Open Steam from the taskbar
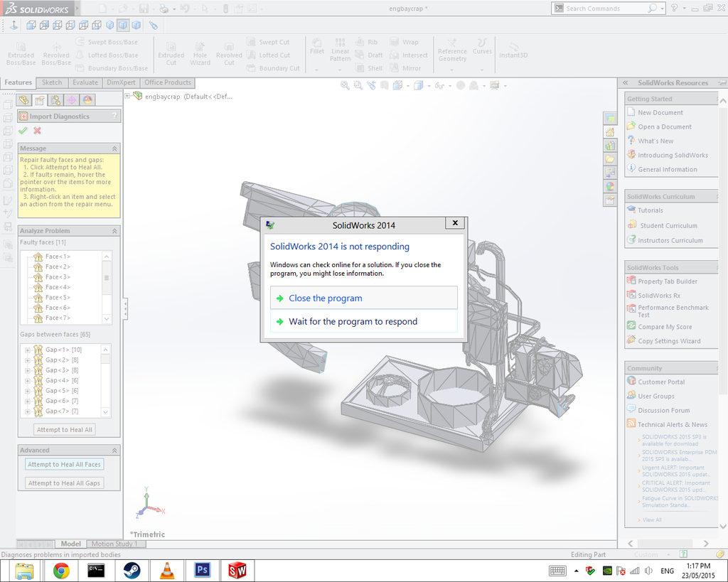This screenshot has width=728, height=582. [132, 571]
